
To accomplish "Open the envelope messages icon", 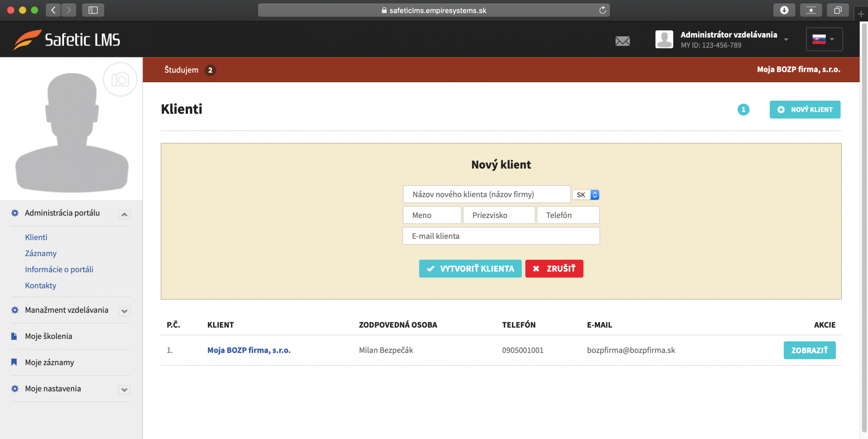I will (x=623, y=41).
